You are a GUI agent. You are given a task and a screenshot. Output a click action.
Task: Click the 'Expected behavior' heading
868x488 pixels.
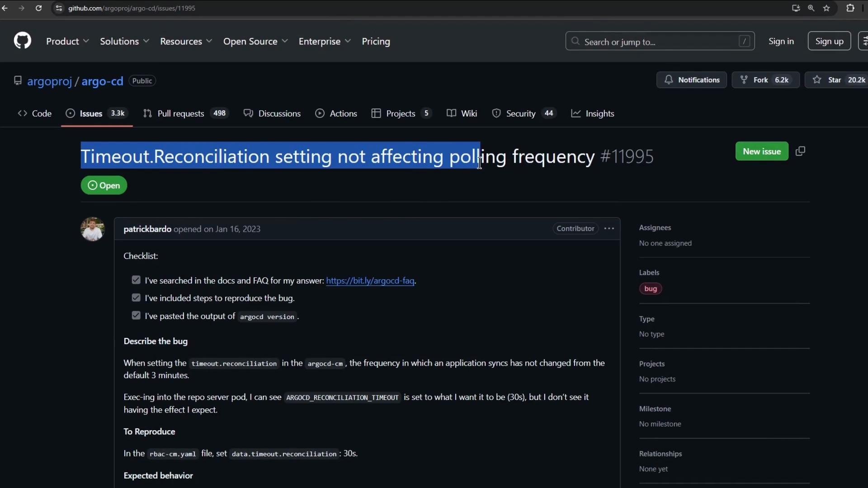click(x=158, y=475)
